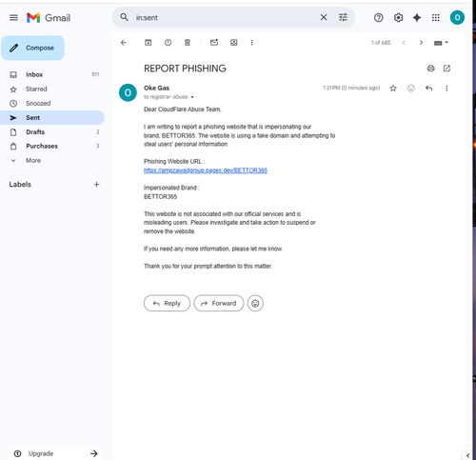Viewport: 476px width, 460px height.
Task: Click the phishing website URL link
Action: coord(206,170)
